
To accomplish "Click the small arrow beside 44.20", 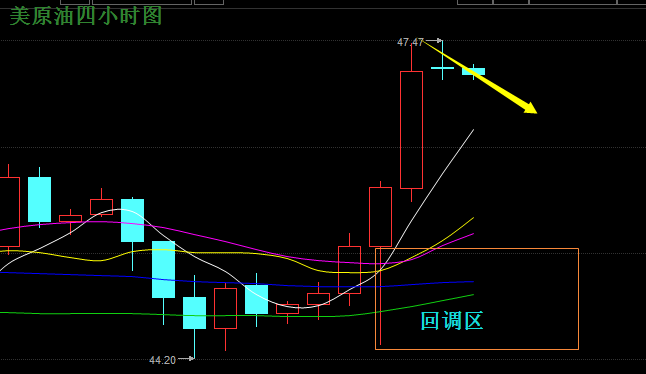I will [186, 358].
